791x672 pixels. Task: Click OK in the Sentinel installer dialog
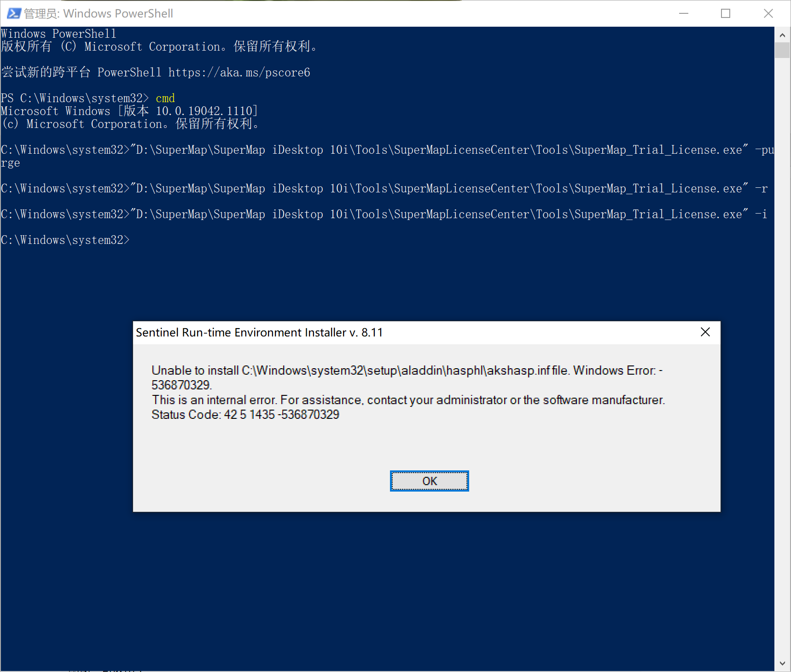point(429,481)
